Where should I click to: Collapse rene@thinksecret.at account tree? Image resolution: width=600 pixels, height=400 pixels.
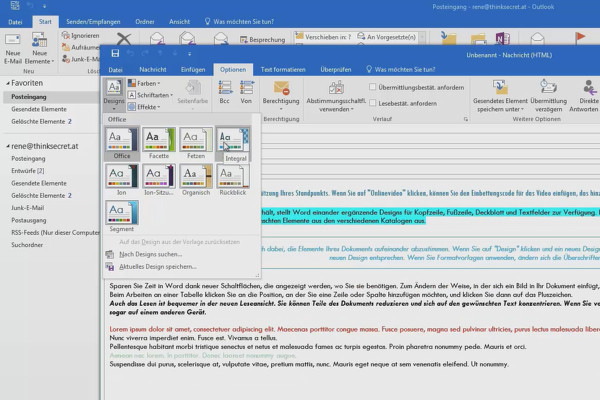[x=8, y=146]
